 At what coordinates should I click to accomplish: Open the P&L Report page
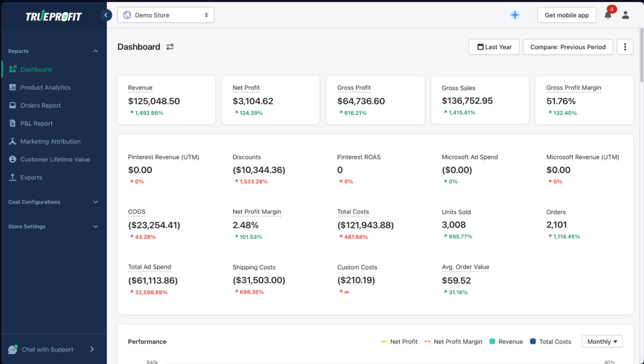point(36,123)
